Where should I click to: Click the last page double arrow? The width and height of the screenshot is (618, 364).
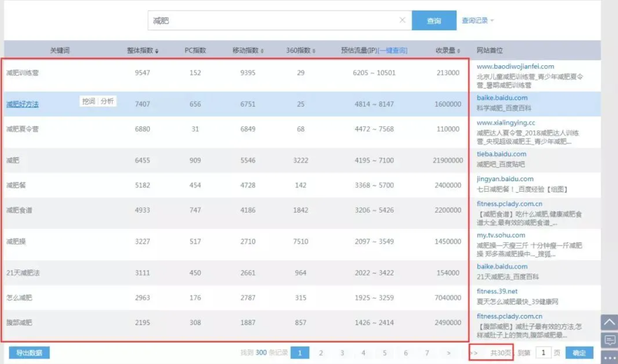pos(474,353)
